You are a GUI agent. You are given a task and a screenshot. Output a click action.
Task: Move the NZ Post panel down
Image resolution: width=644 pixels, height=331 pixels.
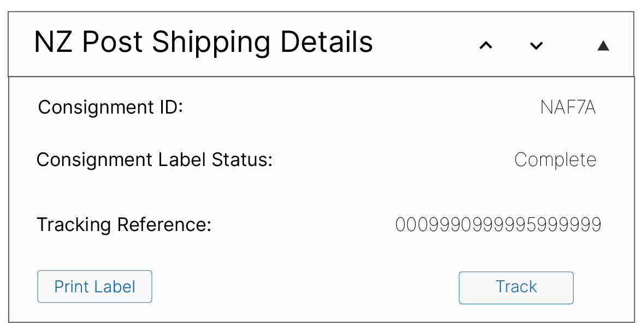tap(536, 46)
